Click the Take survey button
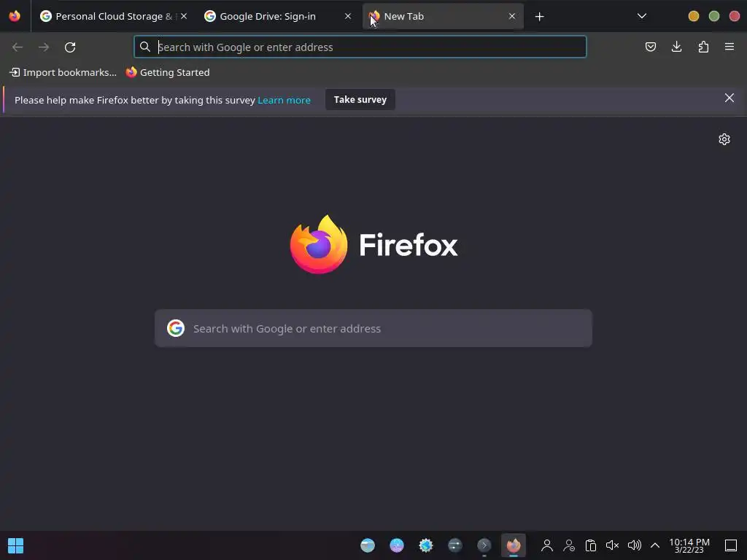Image resolution: width=747 pixels, height=560 pixels. (x=360, y=99)
